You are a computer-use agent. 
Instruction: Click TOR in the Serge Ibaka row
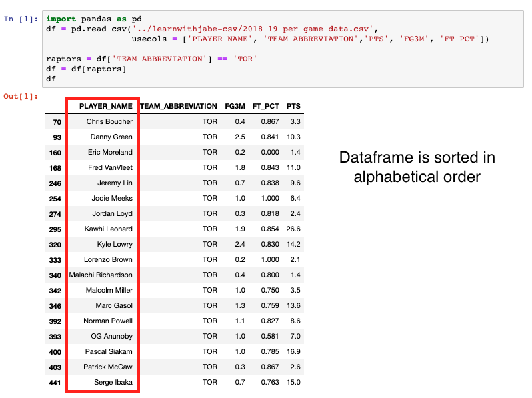[210, 382]
